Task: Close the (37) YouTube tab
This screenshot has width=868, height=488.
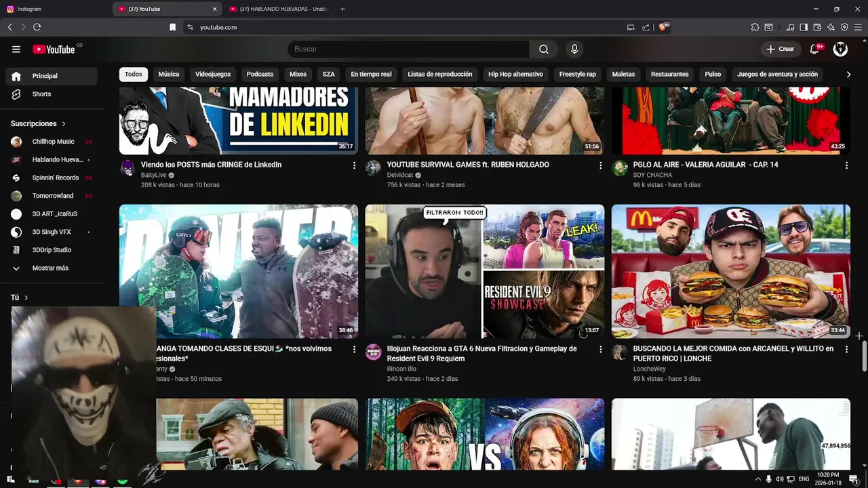Action: (x=215, y=9)
